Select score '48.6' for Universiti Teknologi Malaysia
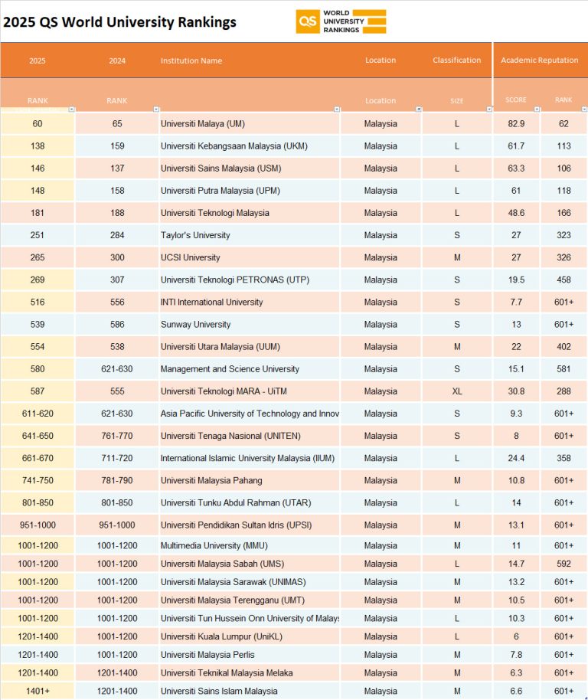Screen dimensions: 588x700 click(x=516, y=213)
